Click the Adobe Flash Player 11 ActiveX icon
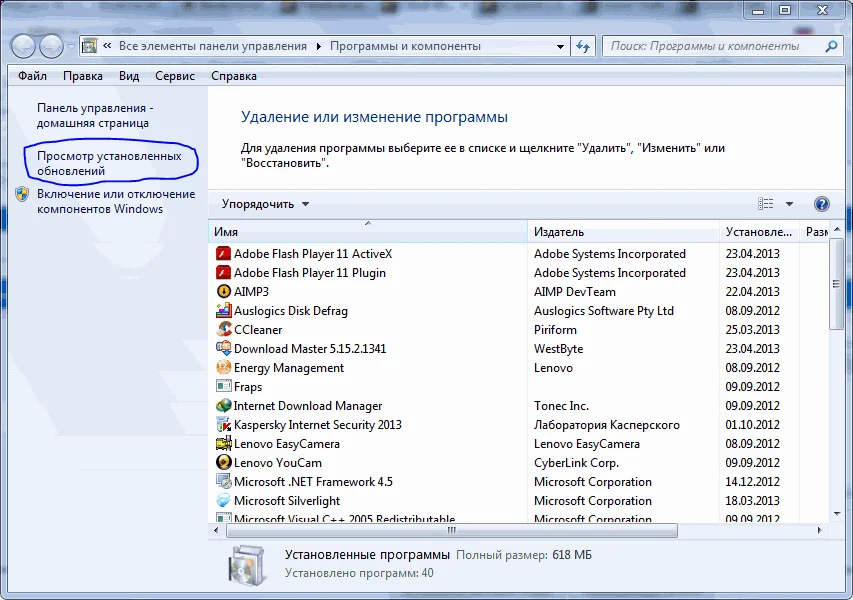853x600 pixels. [224, 253]
